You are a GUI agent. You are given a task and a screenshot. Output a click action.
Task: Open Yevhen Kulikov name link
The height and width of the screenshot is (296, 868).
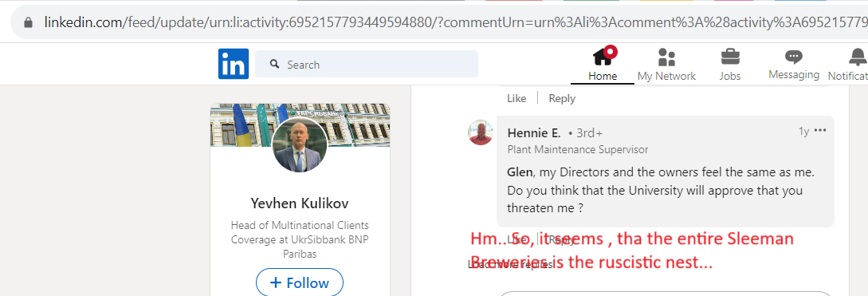tap(300, 203)
